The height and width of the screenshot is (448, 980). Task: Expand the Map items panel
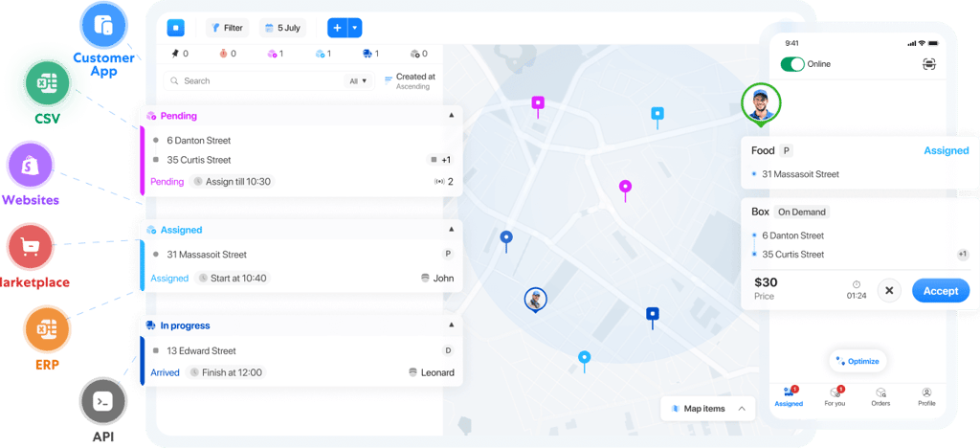707,409
